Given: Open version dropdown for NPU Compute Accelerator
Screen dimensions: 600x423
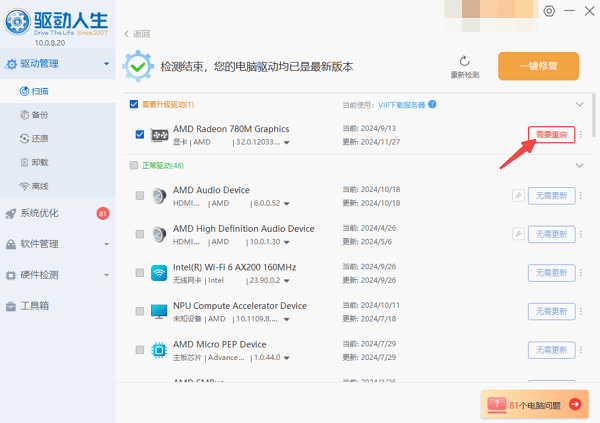Looking at the screenshot, I should click(x=287, y=319).
